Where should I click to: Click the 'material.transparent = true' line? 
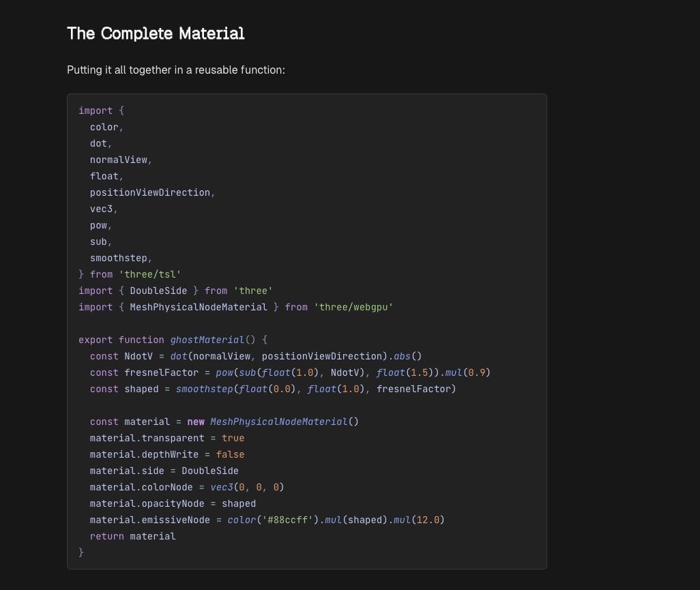pyautogui.click(x=167, y=439)
